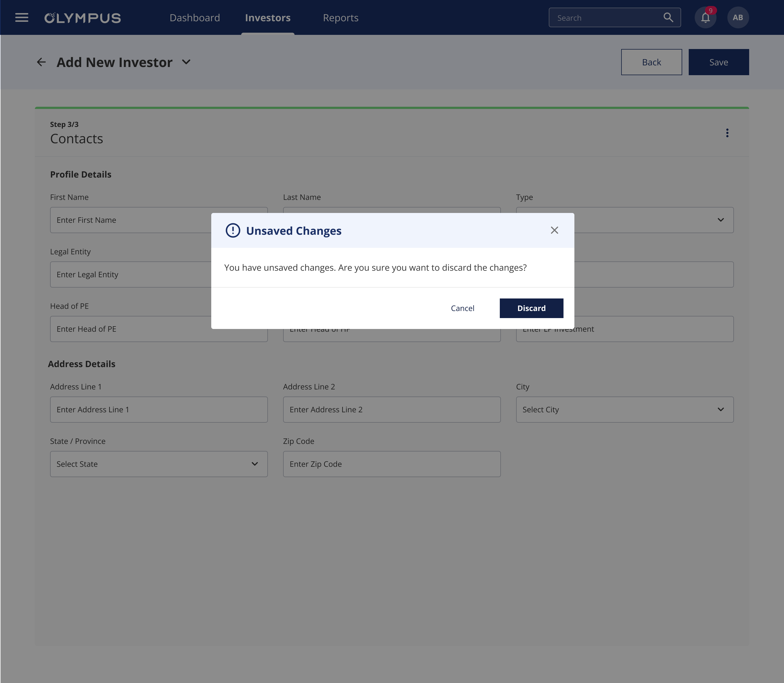Image resolution: width=784 pixels, height=683 pixels.
Task: Expand the Select State dropdown
Action: point(158,464)
